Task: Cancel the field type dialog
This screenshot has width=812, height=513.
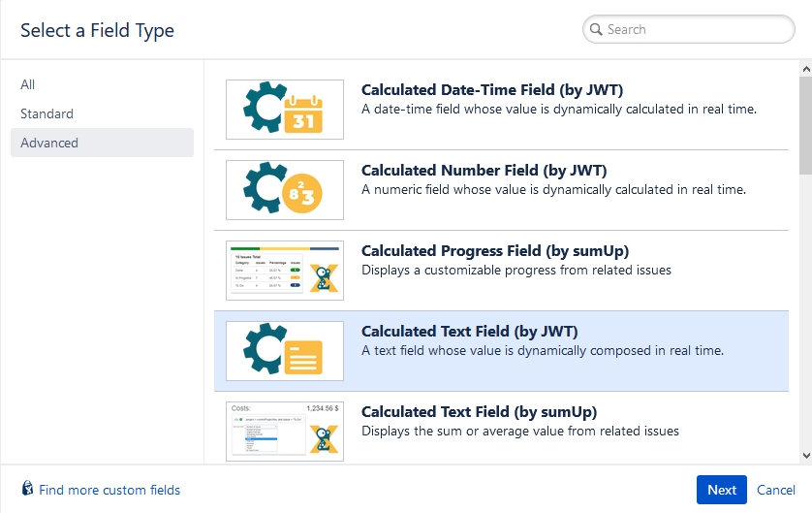Action: 775,490
